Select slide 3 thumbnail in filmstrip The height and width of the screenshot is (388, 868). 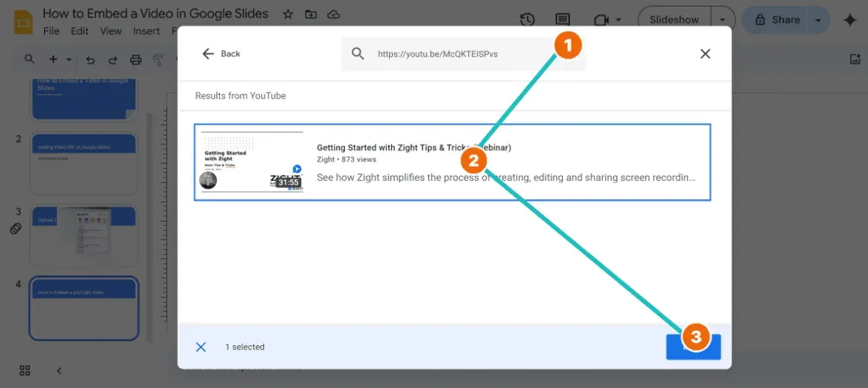click(84, 235)
